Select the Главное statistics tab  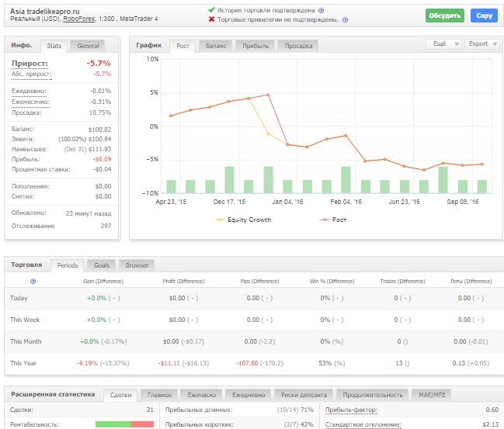[x=159, y=395]
